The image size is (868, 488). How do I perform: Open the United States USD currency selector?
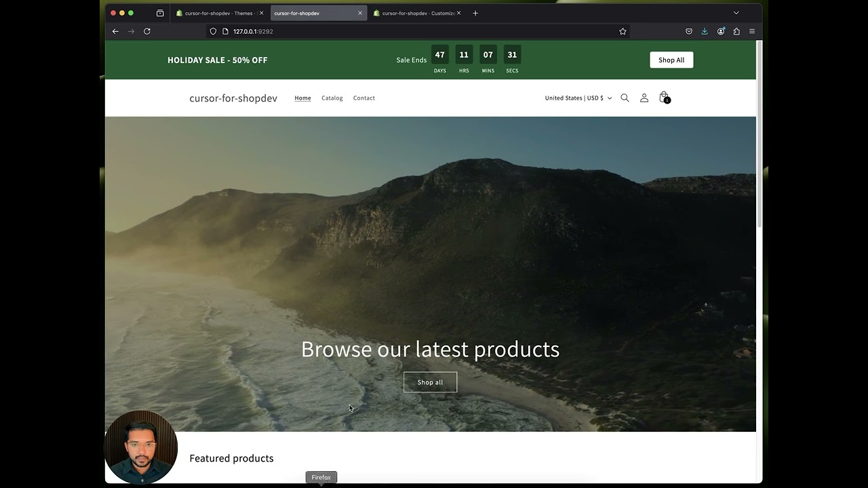point(577,98)
